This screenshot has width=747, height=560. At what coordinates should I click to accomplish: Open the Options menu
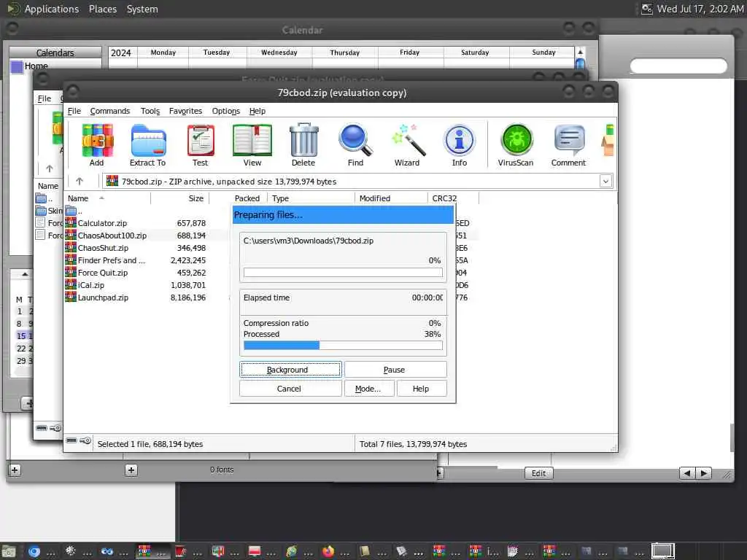pyautogui.click(x=226, y=111)
